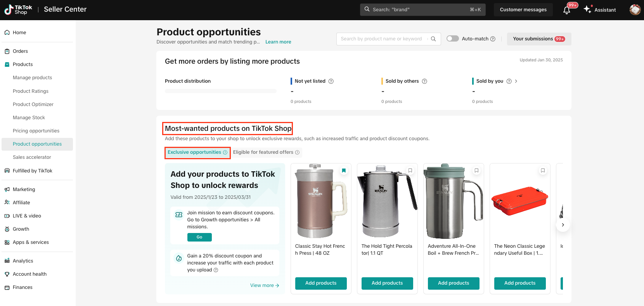The width and height of the screenshot is (644, 306).
Task: Expand the Sold by you details chevron
Action: (516, 81)
